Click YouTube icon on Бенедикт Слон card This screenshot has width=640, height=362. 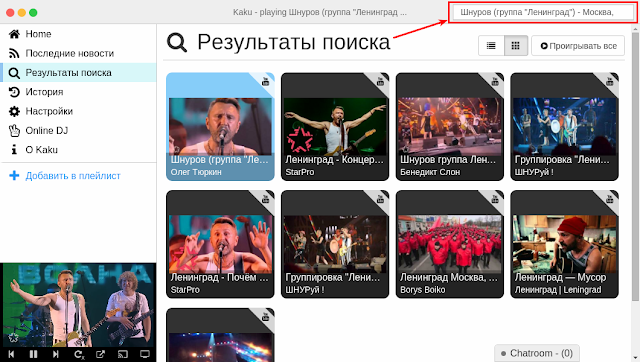point(495,81)
